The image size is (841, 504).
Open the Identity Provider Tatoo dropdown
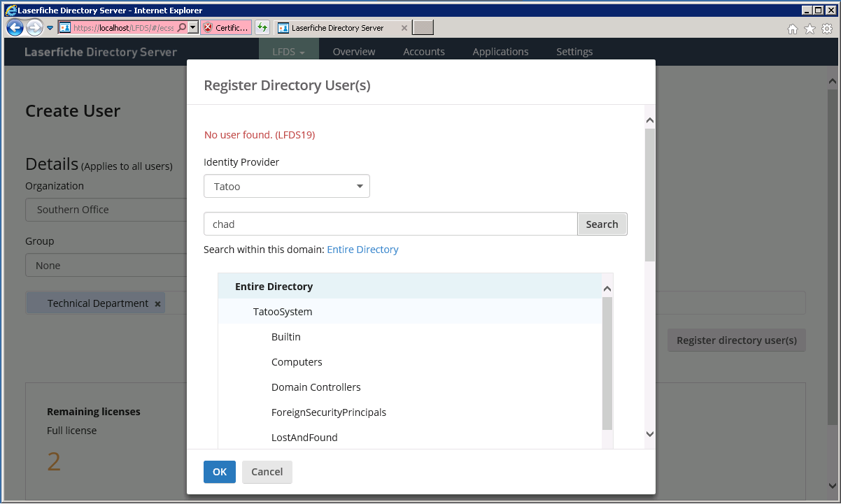point(287,187)
